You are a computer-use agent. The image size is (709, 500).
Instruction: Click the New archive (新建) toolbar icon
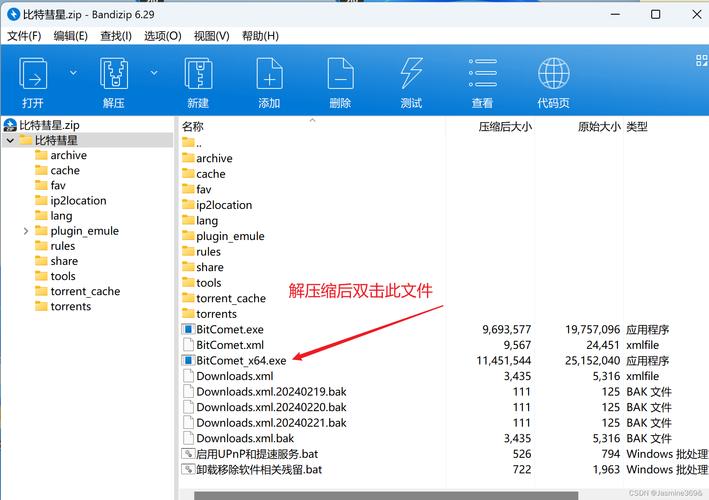point(198,73)
